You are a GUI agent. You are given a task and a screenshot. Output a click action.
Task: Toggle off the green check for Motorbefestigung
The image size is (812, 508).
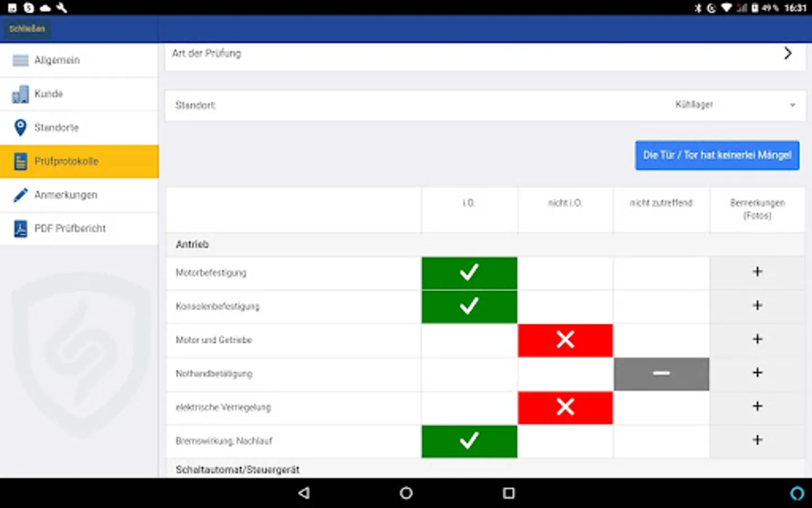click(469, 273)
